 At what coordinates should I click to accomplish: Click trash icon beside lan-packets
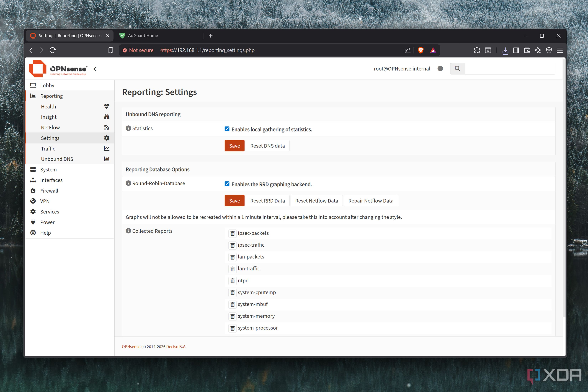click(x=232, y=257)
